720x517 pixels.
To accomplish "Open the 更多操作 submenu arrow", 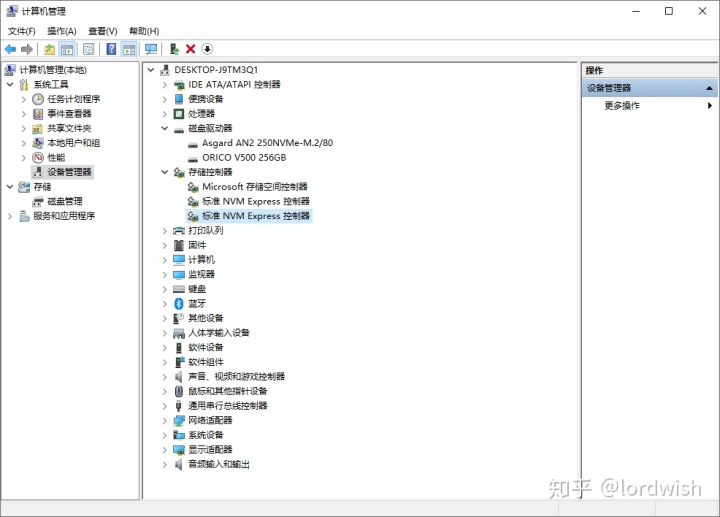I will pos(710,106).
